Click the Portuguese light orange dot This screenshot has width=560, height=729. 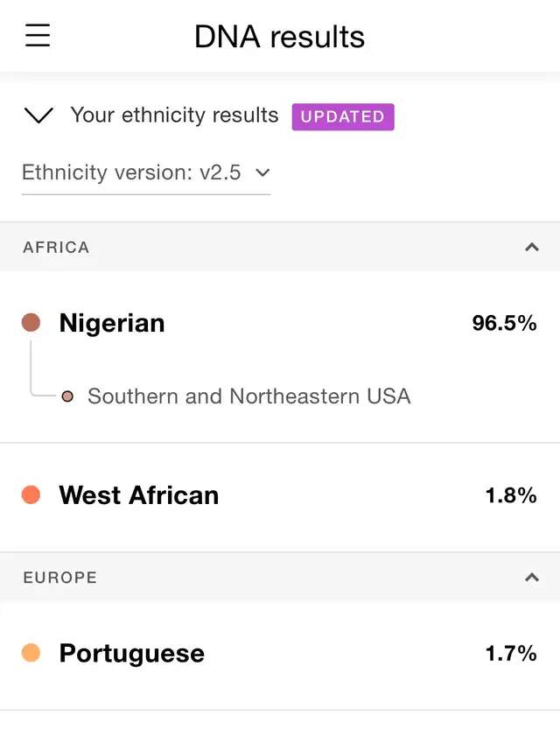click(x=31, y=653)
